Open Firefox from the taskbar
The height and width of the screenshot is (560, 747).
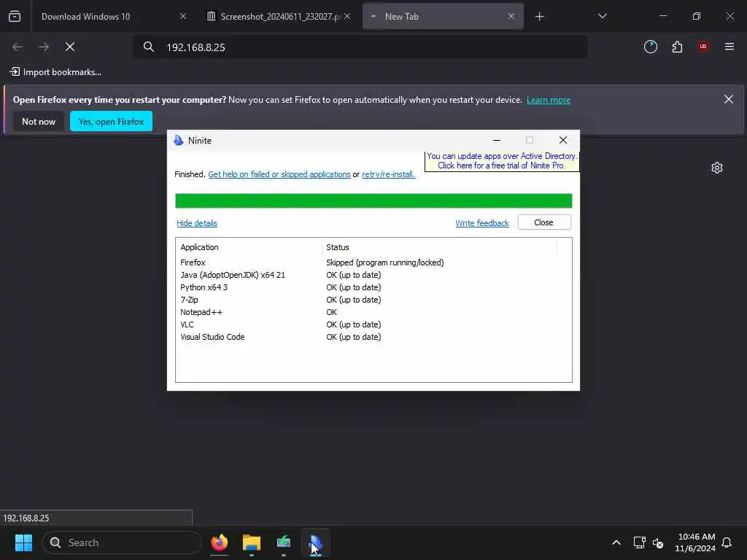pos(219,542)
